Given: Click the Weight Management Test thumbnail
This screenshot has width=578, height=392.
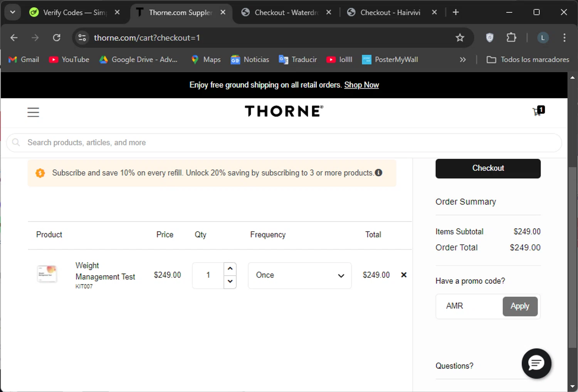Looking at the screenshot, I should 47,274.
